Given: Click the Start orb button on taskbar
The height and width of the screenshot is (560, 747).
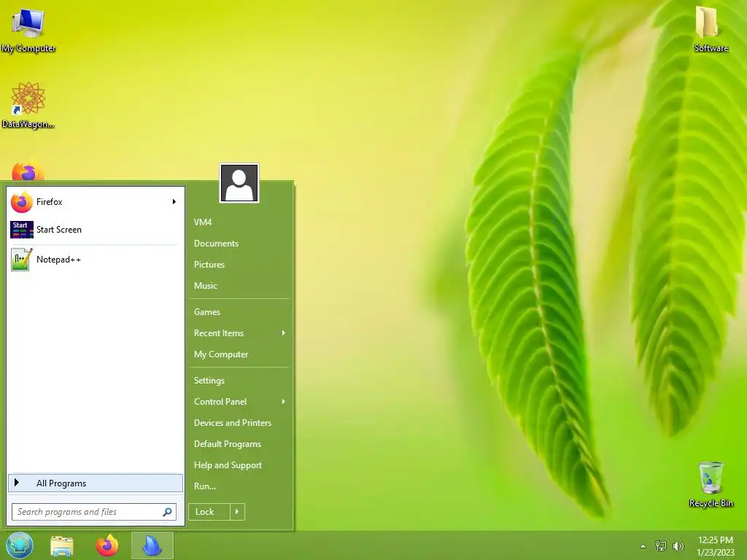Looking at the screenshot, I should [20, 545].
